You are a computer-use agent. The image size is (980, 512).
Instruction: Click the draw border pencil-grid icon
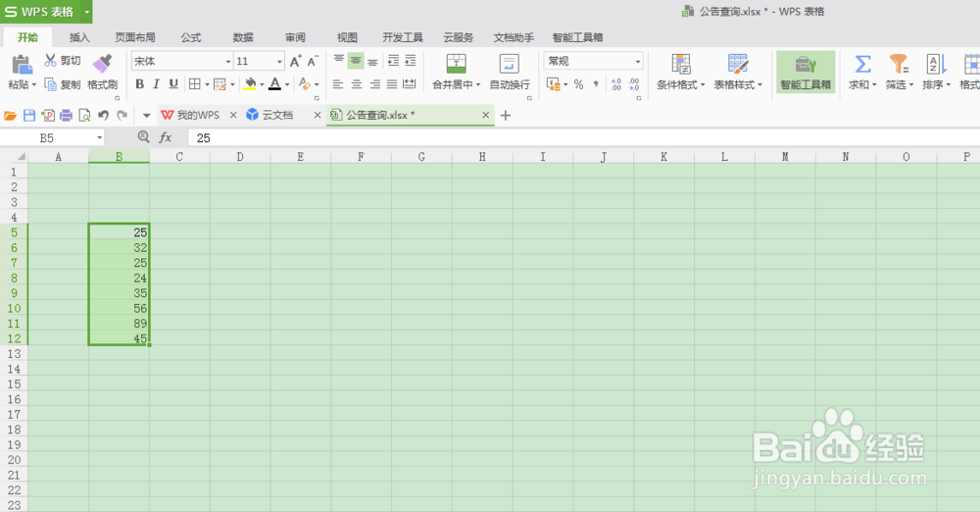point(220,84)
